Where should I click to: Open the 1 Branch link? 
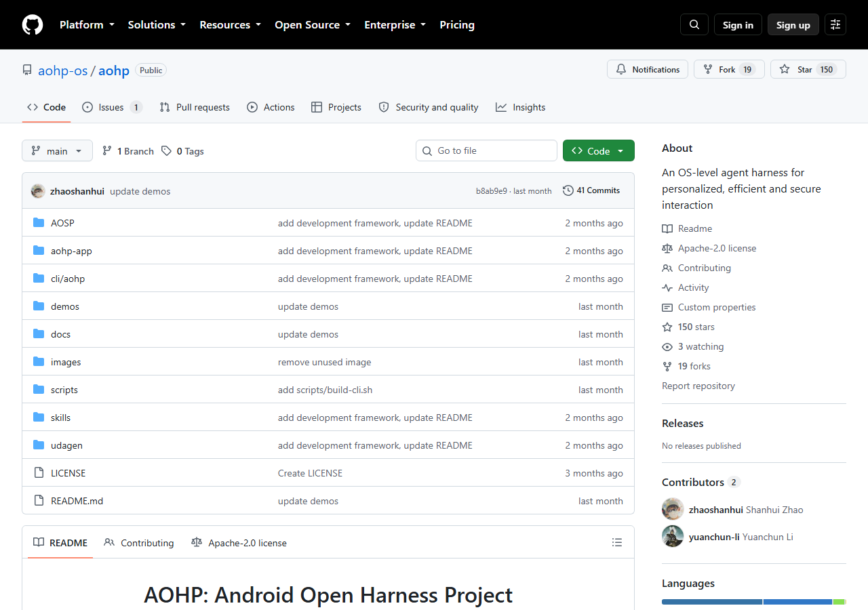(x=128, y=151)
